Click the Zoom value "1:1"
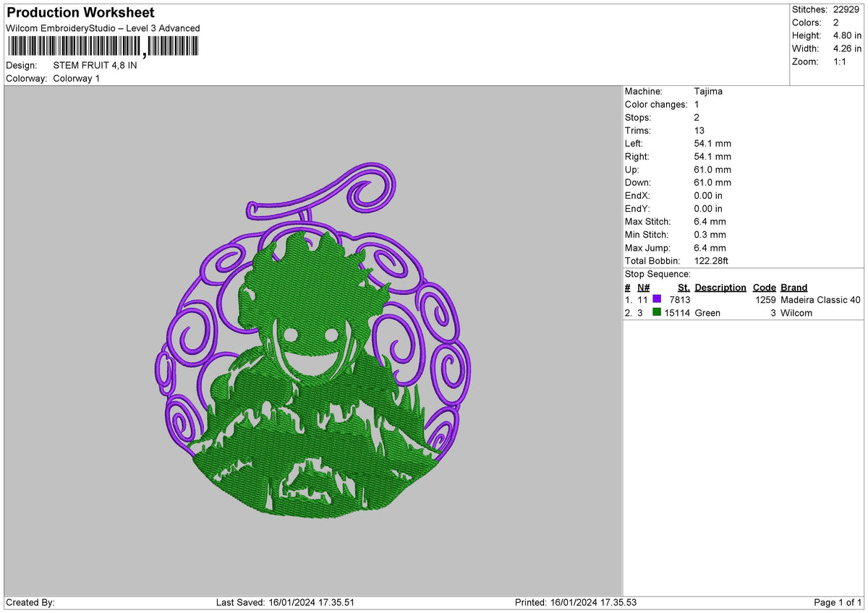Viewport: 868px width, 613px height. [841, 61]
